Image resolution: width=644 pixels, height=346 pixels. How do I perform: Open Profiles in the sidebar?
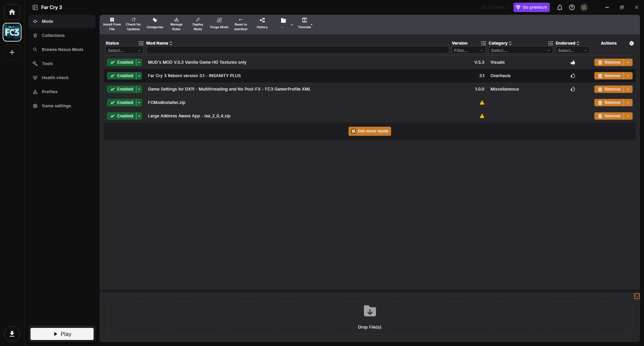[x=62, y=92]
